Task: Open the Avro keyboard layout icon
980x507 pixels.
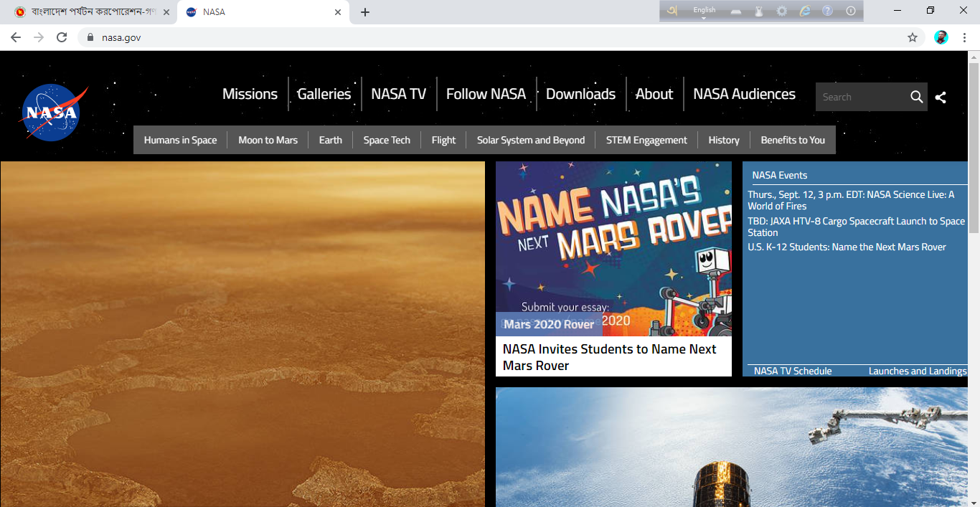Action: pos(738,11)
